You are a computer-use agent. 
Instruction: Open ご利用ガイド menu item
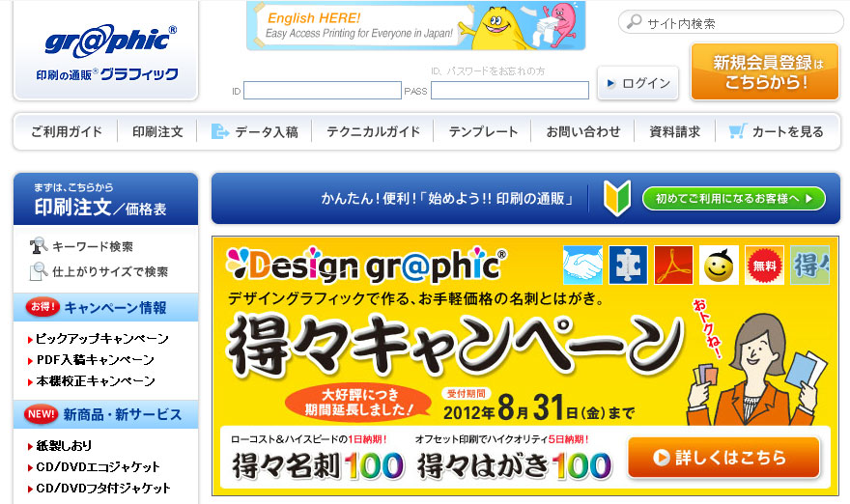click(x=66, y=131)
